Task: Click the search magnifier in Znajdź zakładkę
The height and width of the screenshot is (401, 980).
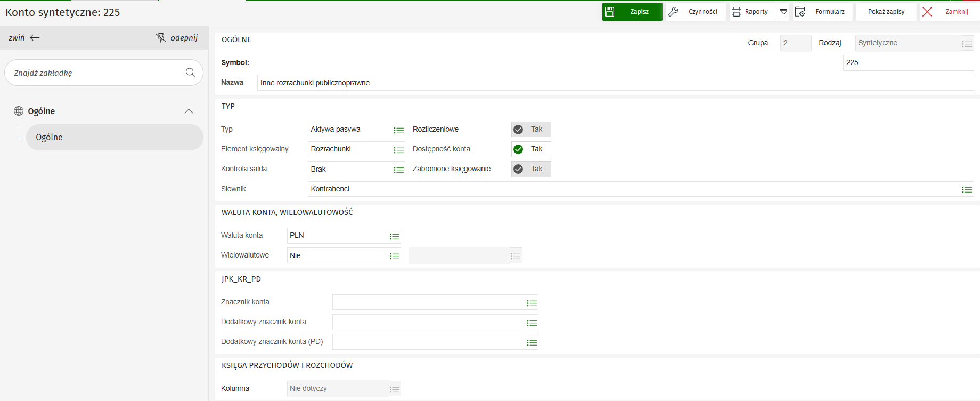Action: point(190,73)
